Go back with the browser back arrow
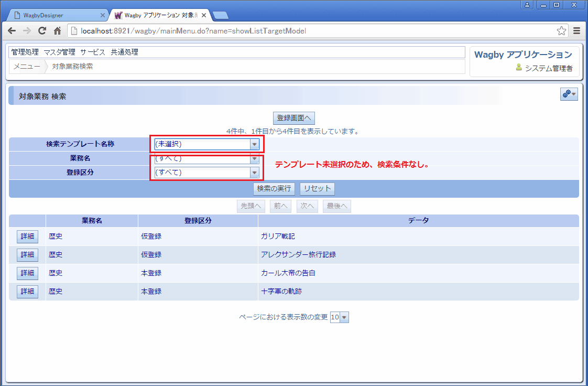This screenshot has width=588, height=386. (x=12, y=31)
